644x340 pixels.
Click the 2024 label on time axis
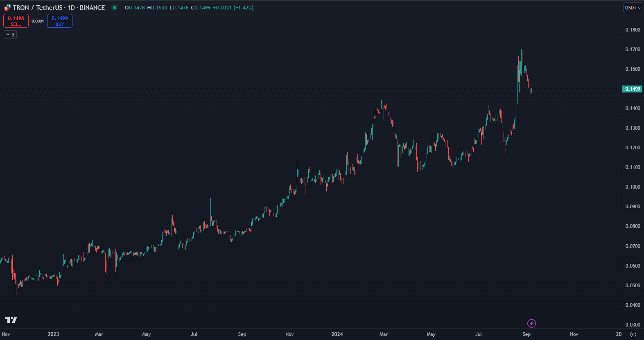[337, 334]
